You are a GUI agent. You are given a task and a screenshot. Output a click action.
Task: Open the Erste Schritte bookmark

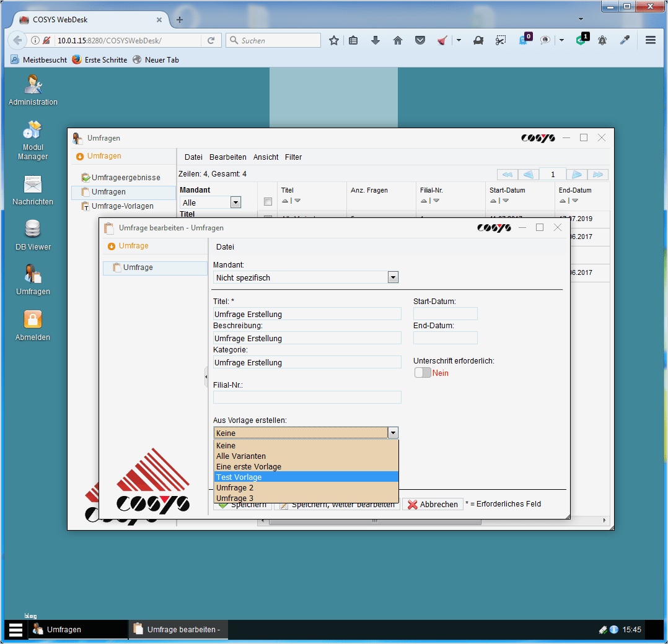pyautogui.click(x=100, y=60)
